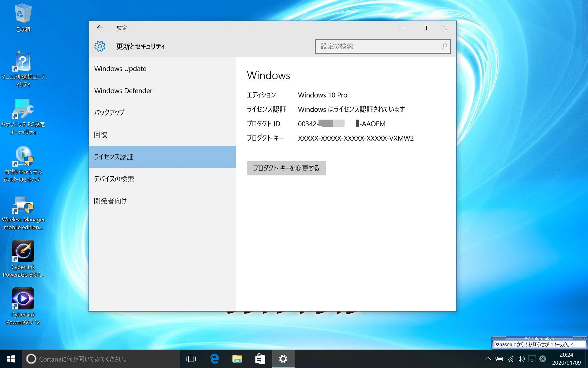588x368 pixels.
Task: Select the Wireless Manager mobile edition icon
Action: pos(23,213)
